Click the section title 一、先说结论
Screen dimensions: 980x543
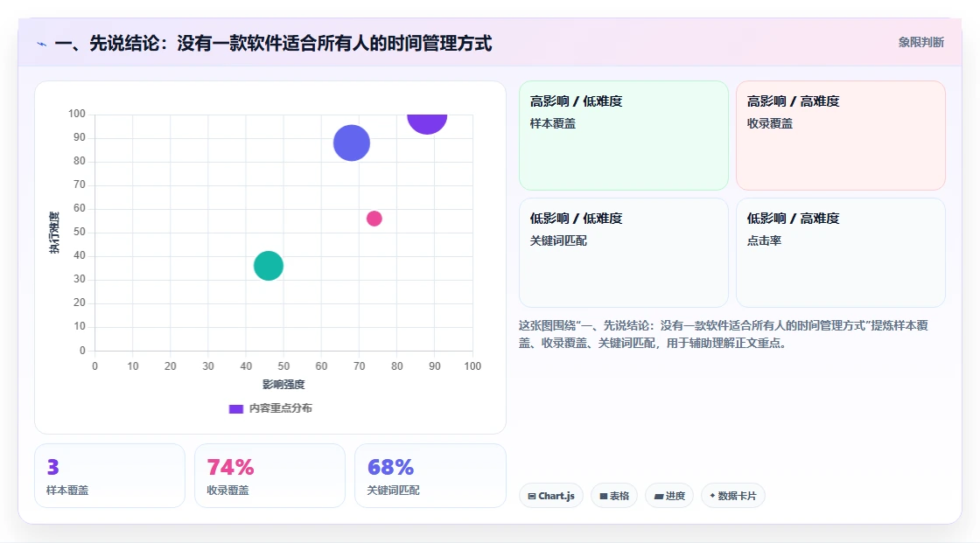[x=273, y=44]
